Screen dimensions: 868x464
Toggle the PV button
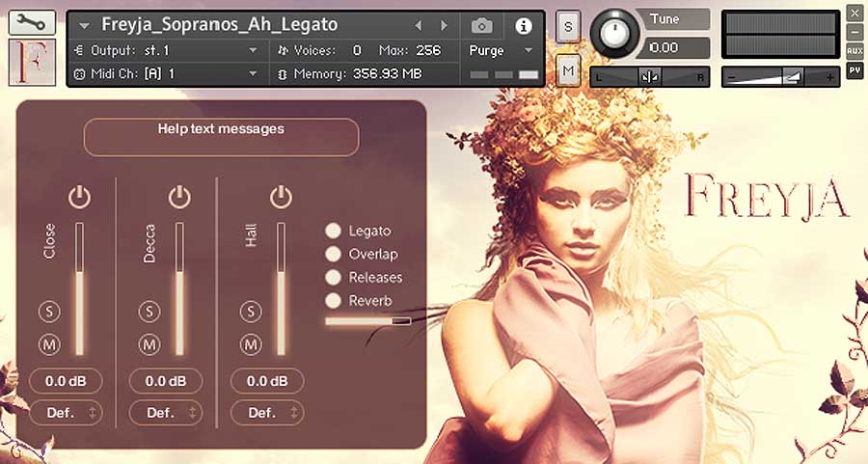pos(854,70)
